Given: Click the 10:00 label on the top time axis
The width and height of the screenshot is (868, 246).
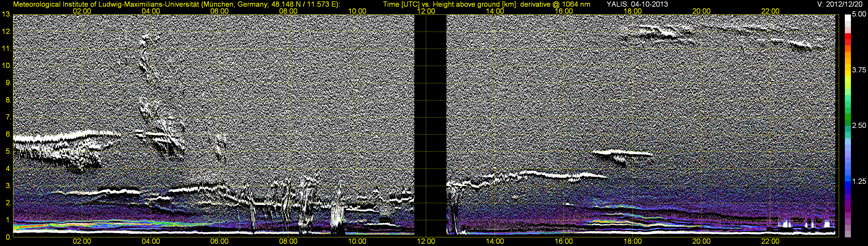Looking at the screenshot, I should point(357,11).
